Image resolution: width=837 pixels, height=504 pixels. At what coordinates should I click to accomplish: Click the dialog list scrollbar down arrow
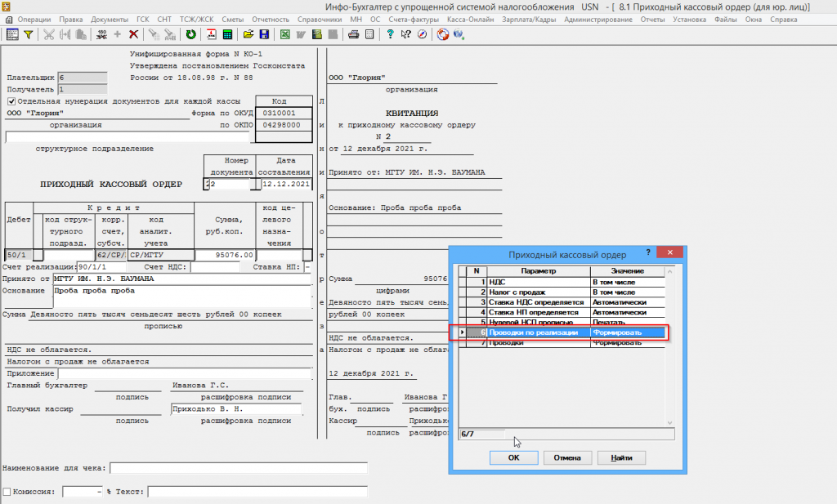point(670,422)
